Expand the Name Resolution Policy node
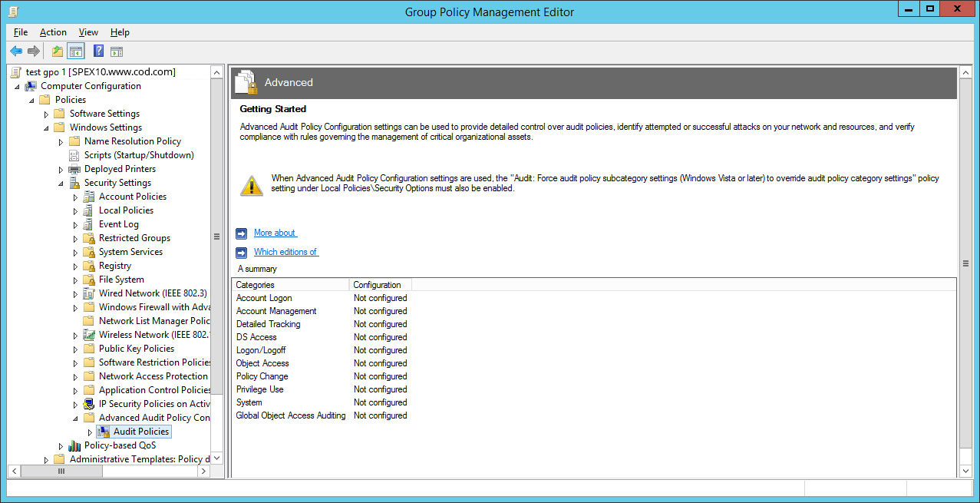Viewport: 980px width, 503px height. click(x=61, y=141)
